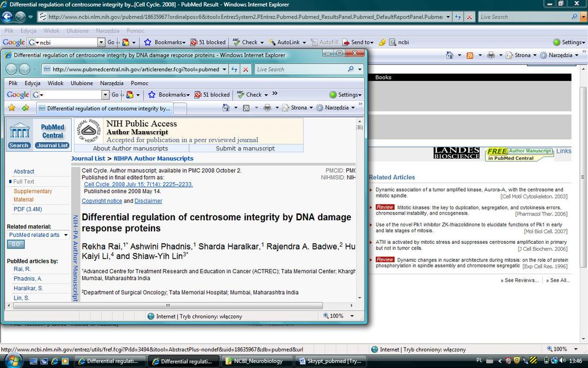The height and width of the screenshot is (368, 588).
Task: Click Refresh icon in PubMed Central window
Action: (234, 70)
